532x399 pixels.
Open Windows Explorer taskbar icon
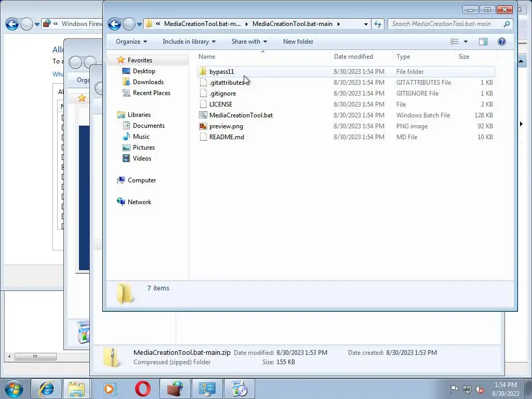[x=76, y=389]
